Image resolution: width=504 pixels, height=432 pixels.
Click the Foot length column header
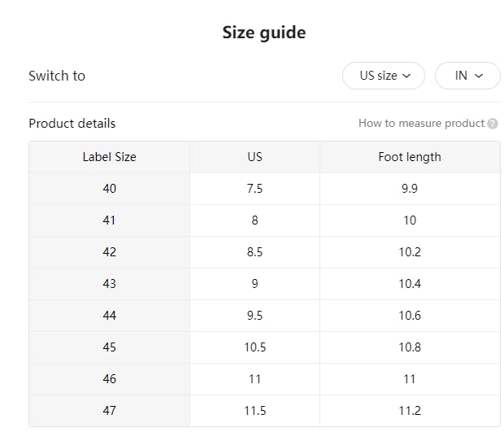(410, 157)
